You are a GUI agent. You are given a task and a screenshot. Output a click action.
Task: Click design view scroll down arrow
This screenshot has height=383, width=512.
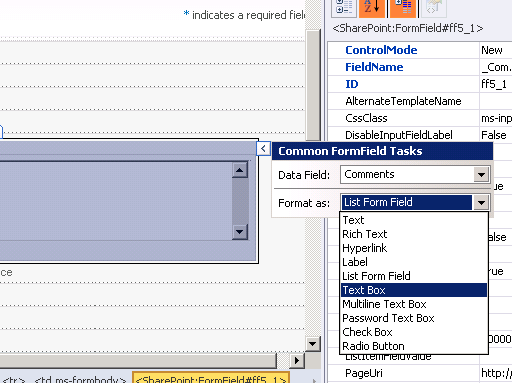click(x=313, y=344)
